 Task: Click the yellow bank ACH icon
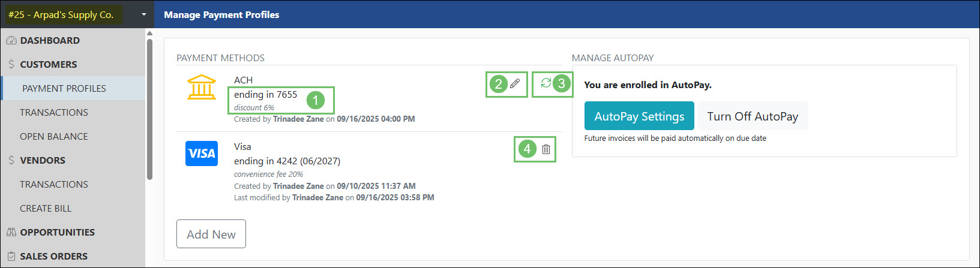[201, 88]
